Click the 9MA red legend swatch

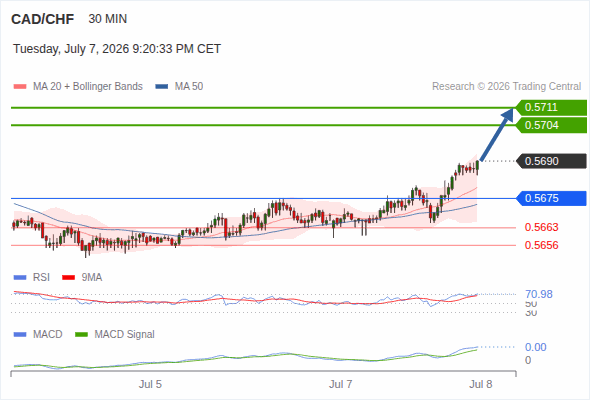(68, 278)
